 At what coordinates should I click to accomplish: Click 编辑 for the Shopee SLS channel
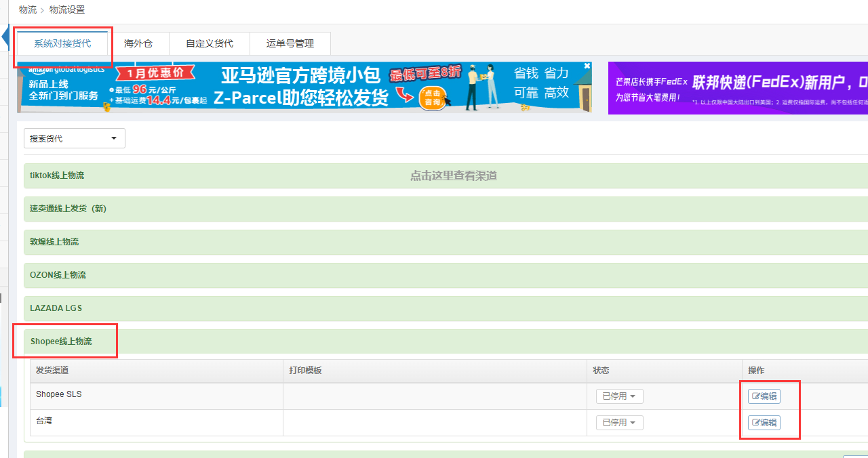(x=764, y=396)
